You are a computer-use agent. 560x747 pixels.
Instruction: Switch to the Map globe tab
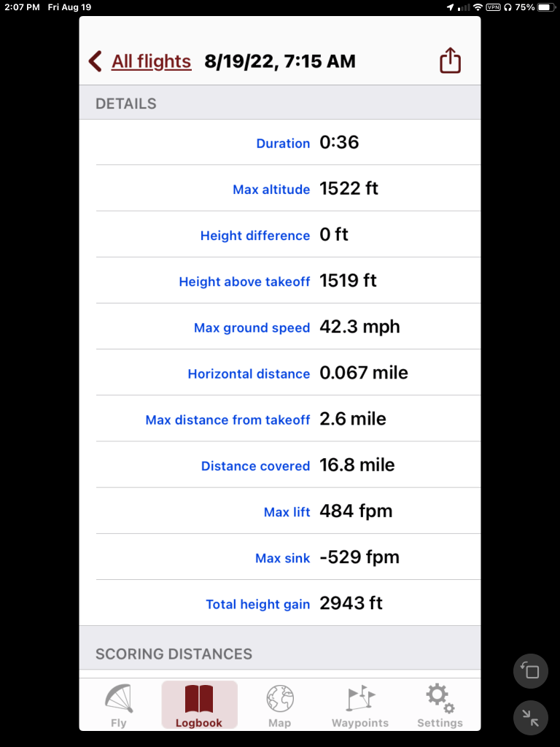pos(279,705)
